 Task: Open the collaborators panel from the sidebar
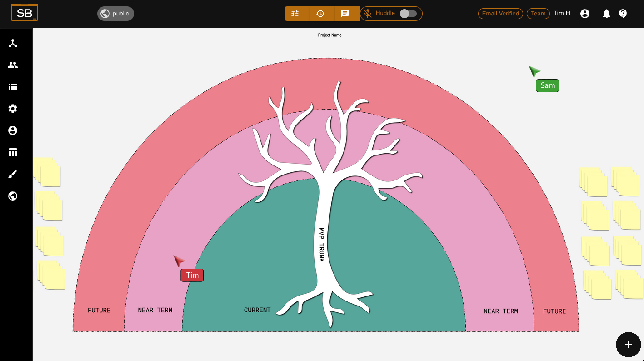(12, 65)
